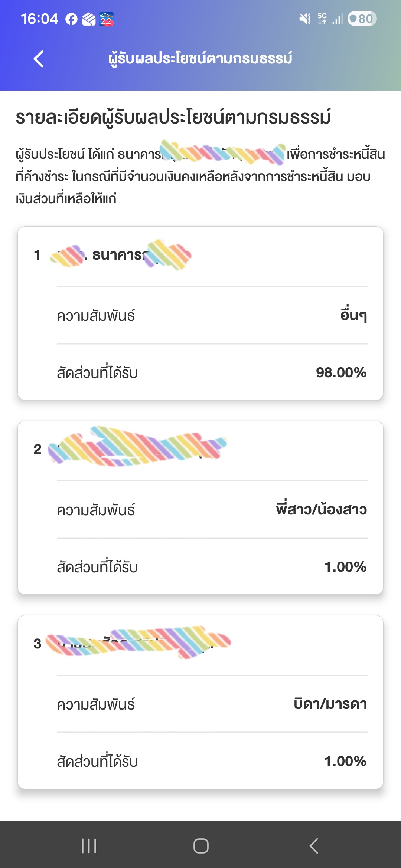Tap the battery indicator showing 80
The height and width of the screenshot is (868, 401).
[x=362, y=19]
